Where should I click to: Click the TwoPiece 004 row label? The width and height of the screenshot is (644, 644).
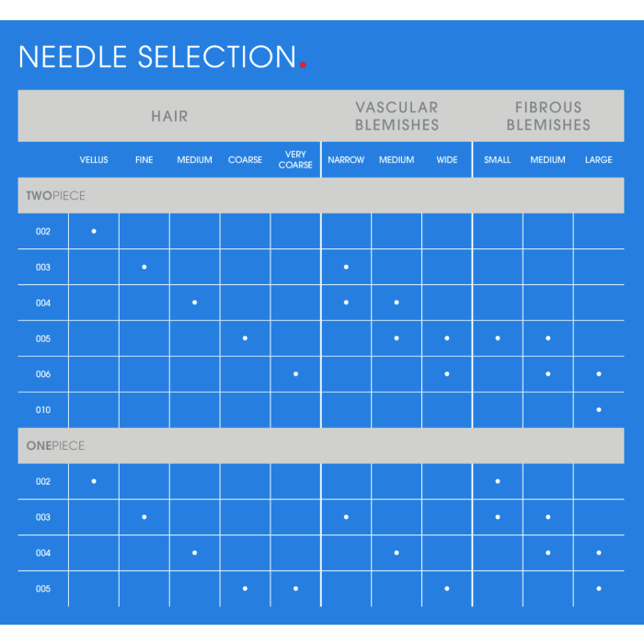click(x=43, y=303)
